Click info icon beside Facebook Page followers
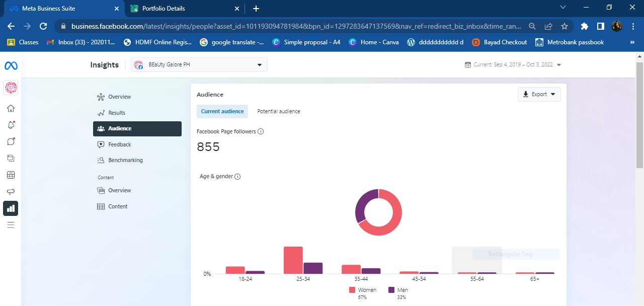 [x=261, y=131]
